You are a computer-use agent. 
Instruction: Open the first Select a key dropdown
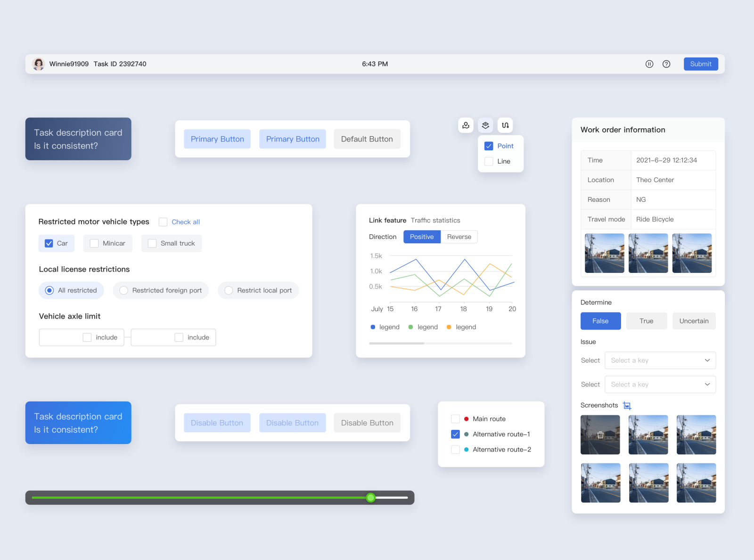pyautogui.click(x=660, y=360)
